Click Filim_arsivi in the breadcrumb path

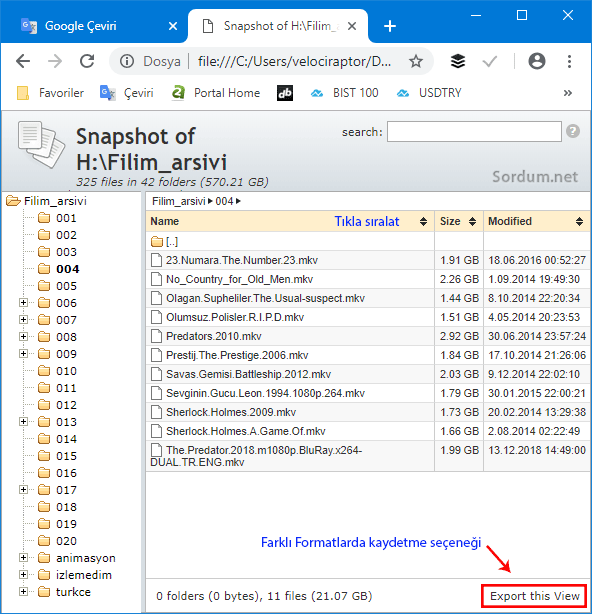click(179, 201)
